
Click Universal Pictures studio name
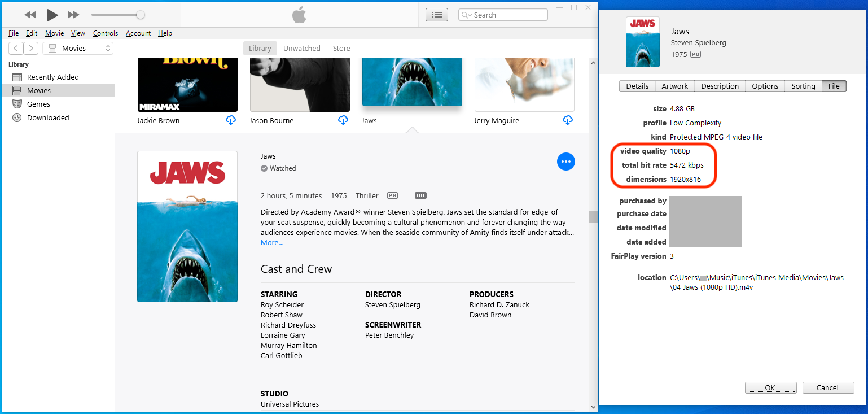290,404
